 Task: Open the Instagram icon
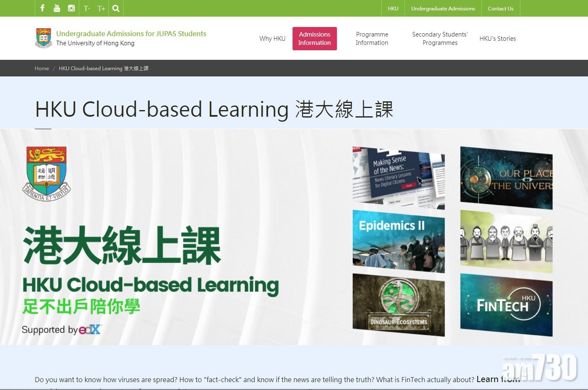(71, 8)
